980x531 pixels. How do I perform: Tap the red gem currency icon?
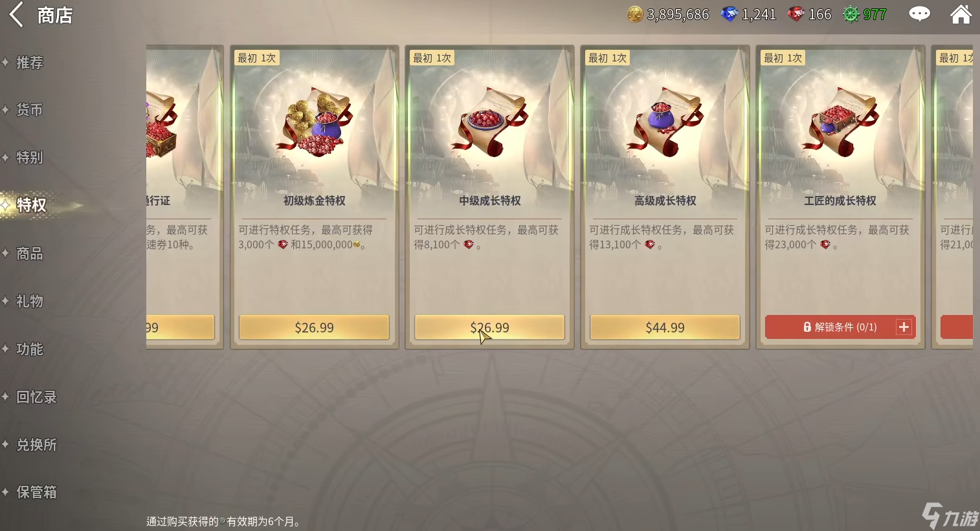click(796, 14)
